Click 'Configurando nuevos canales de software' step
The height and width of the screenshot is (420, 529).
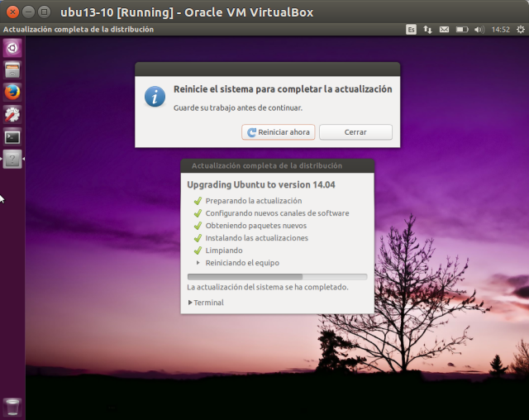click(x=278, y=213)
